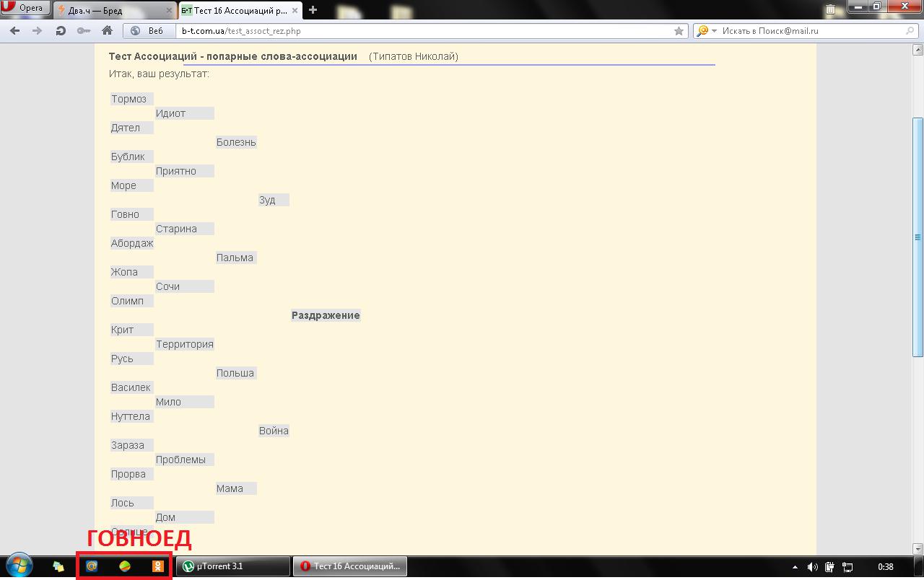Click the page scrollbar up arrow

coord(918,50)
